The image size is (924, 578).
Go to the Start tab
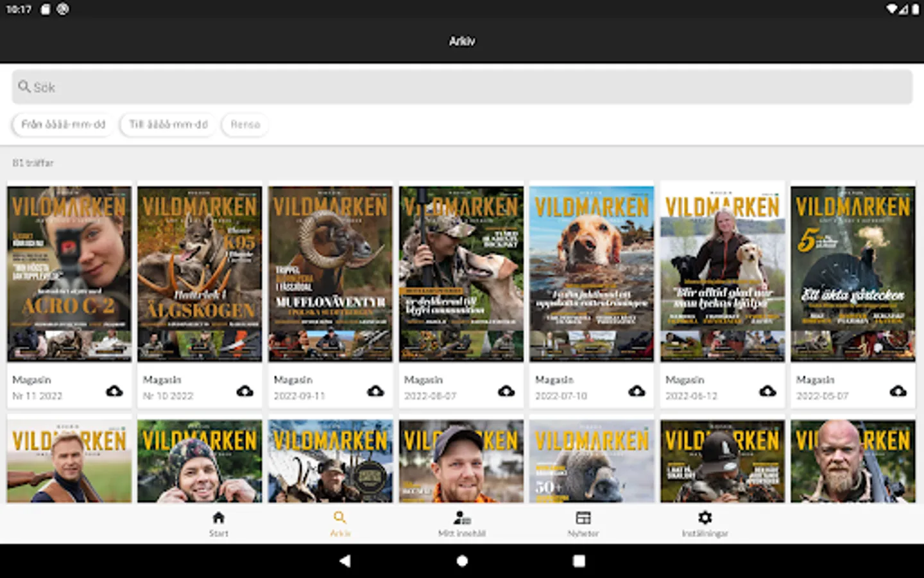(219, 523)
